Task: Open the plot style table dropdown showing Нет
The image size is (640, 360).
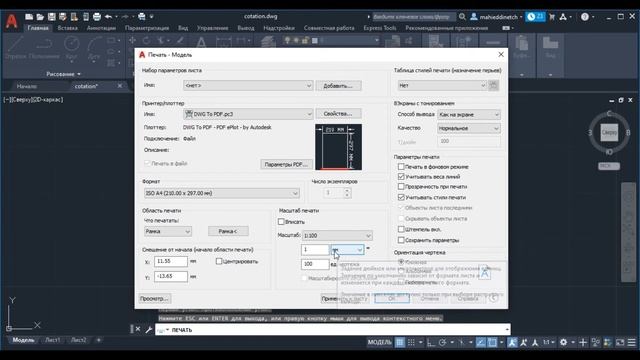Action: [x=442, y=85]
